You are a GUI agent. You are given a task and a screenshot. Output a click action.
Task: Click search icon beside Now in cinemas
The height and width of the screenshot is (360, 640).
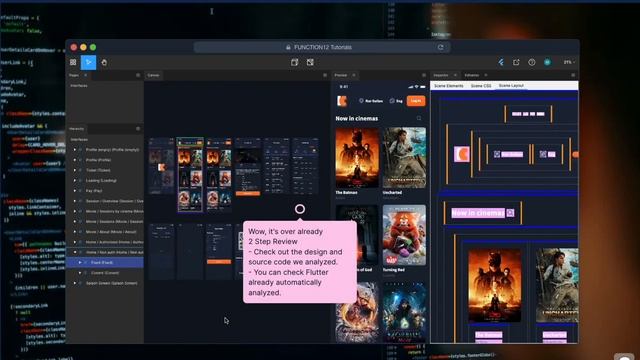click(419, 118)
